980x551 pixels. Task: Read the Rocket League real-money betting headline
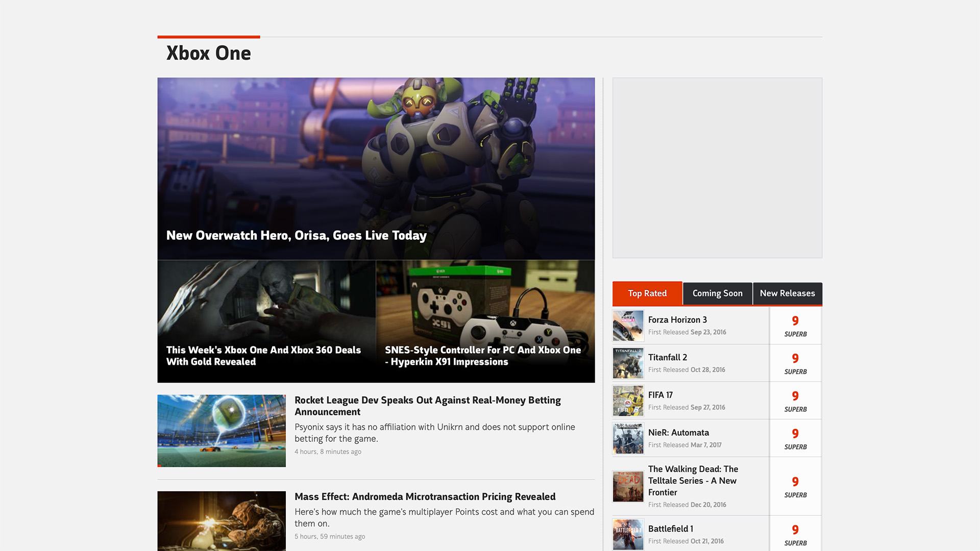point(427,406)
